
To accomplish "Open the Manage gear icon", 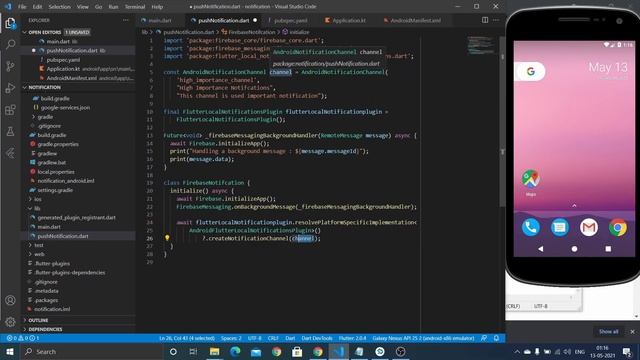I will coord(10,322).
